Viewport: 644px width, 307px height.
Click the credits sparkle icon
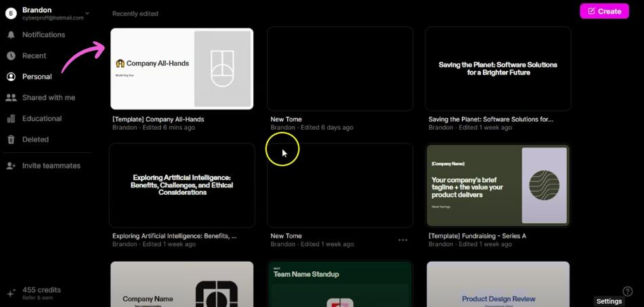(11, 293)
